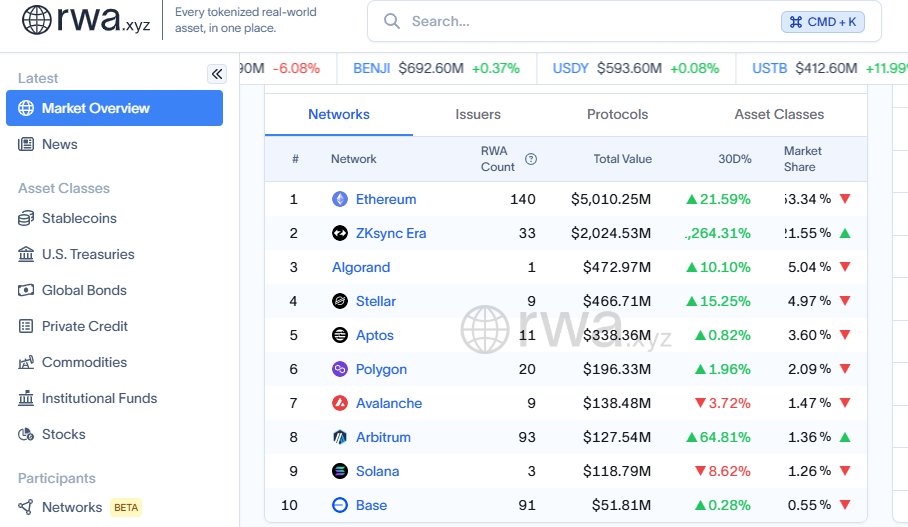Screen dimensions: 908x527
Task: Open U.S. Treasuries page
Action: [x=88, y=254]
